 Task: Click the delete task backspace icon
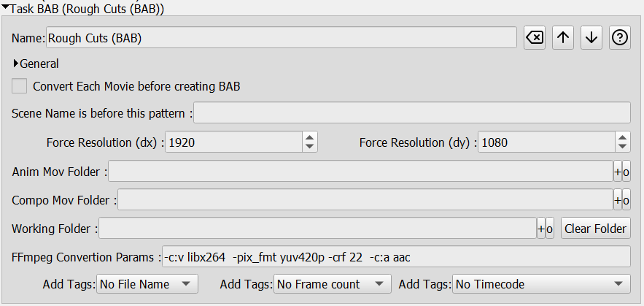coord(535,38)
